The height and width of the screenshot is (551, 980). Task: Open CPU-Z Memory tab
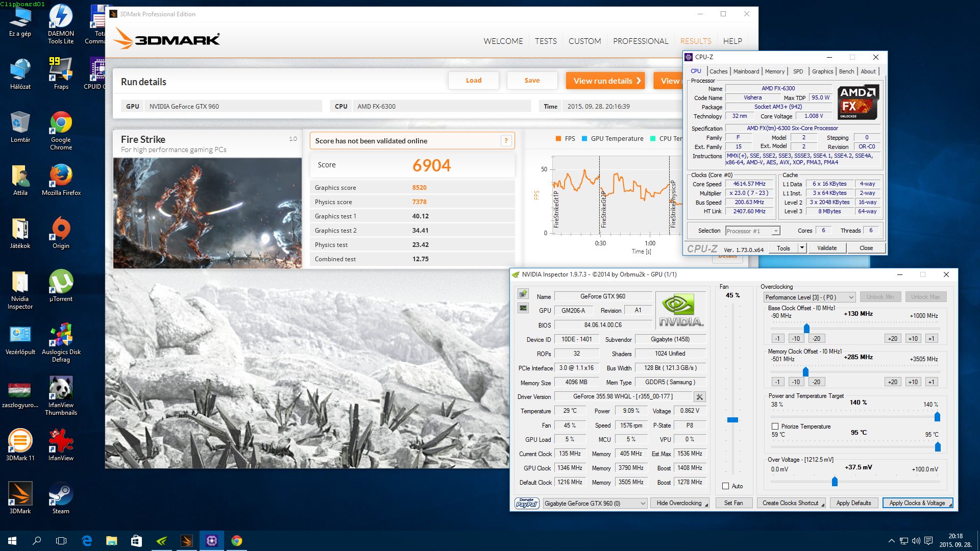[775, 71]
